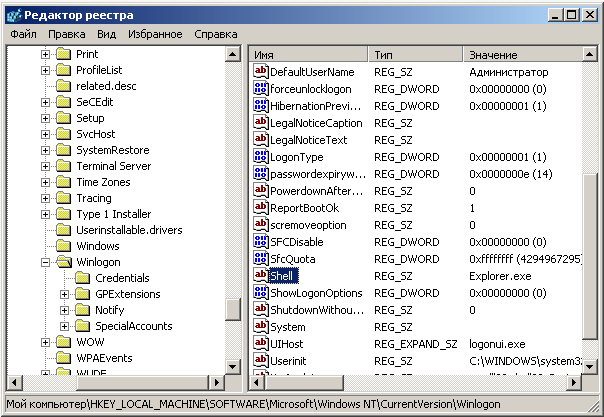Click the LogonType DWORD icon
604x417 pixels.
pyautogui.click(x=260, y=157)
